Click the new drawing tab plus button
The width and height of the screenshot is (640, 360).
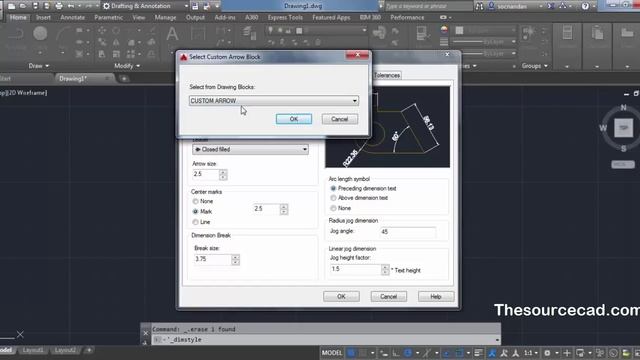coord(124,78)
